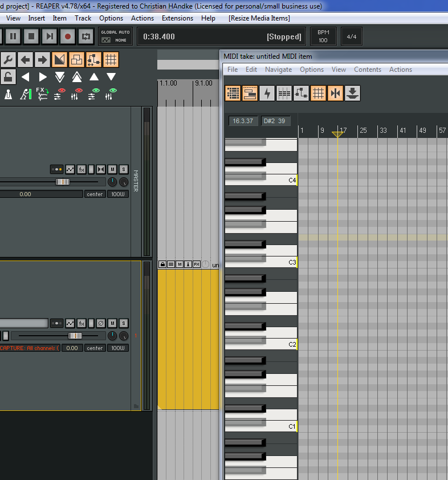
Task: Toggle the metronome icon in main toolbar
Action: coord(8,95)
